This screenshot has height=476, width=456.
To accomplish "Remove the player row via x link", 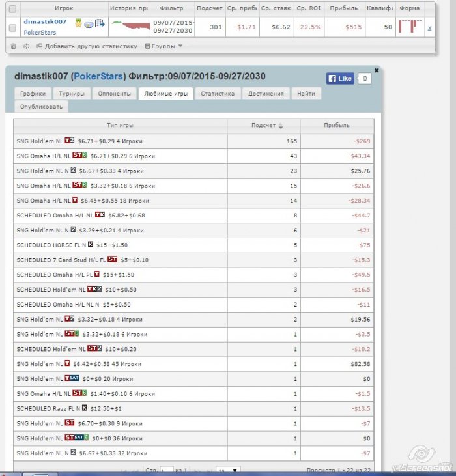I will (429, 27).
